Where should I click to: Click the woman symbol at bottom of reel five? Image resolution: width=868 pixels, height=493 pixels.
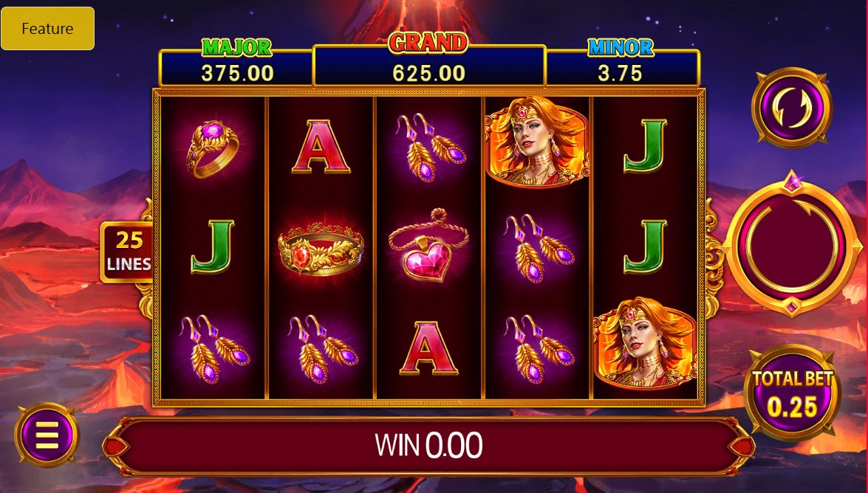[645, 343]
